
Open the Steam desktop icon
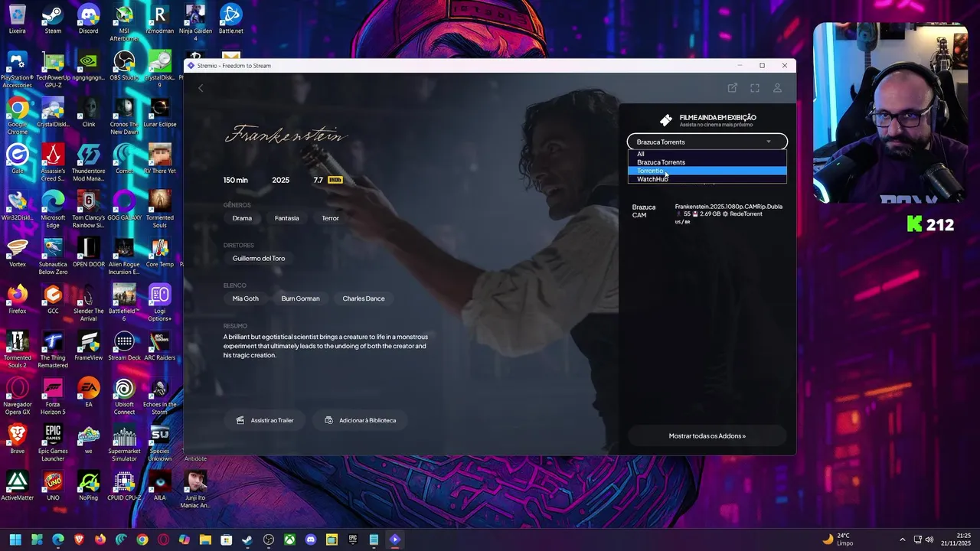[53, 19]
